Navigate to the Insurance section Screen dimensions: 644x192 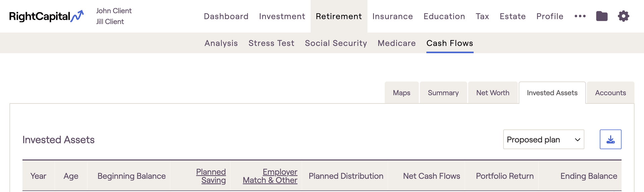point(392,16)
